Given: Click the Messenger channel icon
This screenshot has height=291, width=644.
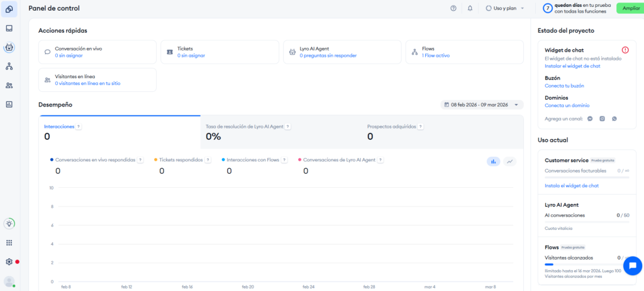Looking at the screenshot, I should pyautogui.click(x=590, y=118).
